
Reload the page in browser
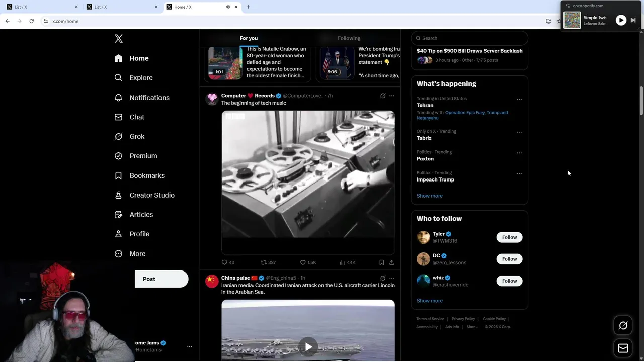pyautogui.click(x=31, y=21)
